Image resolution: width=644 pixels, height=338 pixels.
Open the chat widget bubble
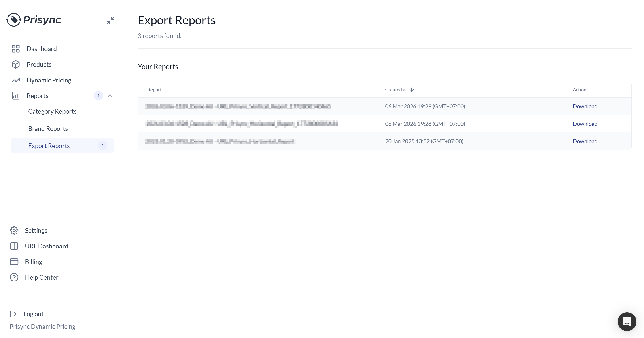pos(627,321)
